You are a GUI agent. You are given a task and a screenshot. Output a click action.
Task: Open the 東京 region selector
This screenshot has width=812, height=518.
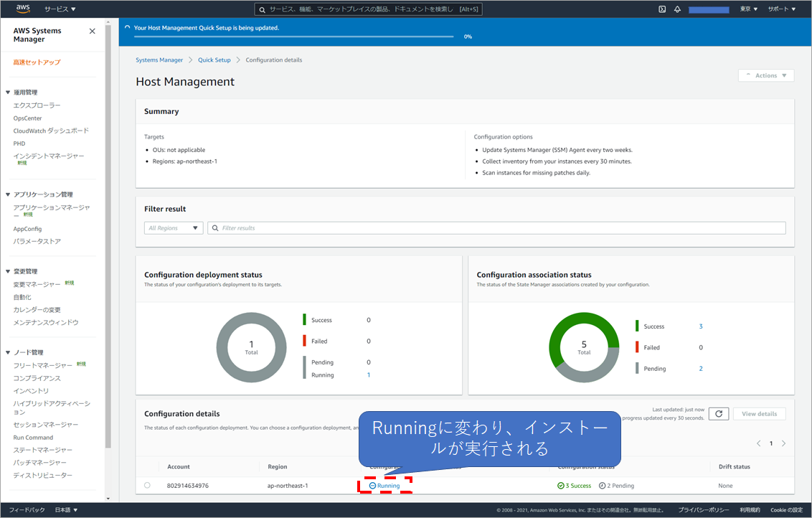point(749,9)
